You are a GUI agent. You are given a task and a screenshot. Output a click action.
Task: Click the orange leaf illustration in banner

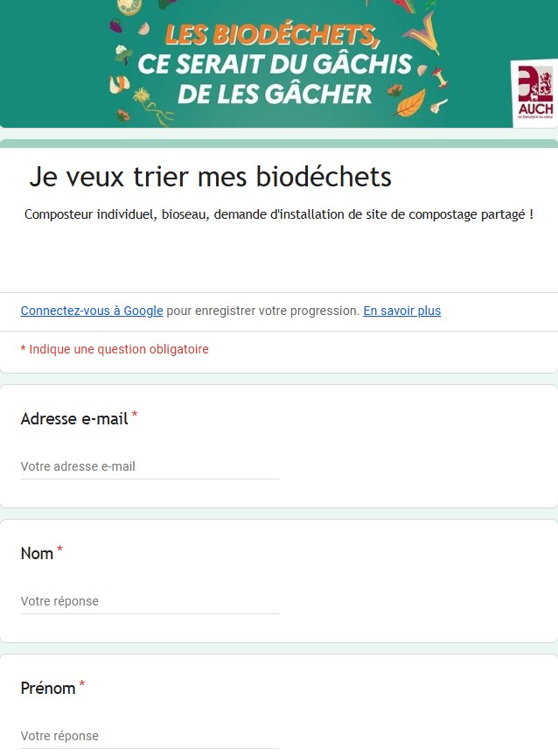[410, 103]
